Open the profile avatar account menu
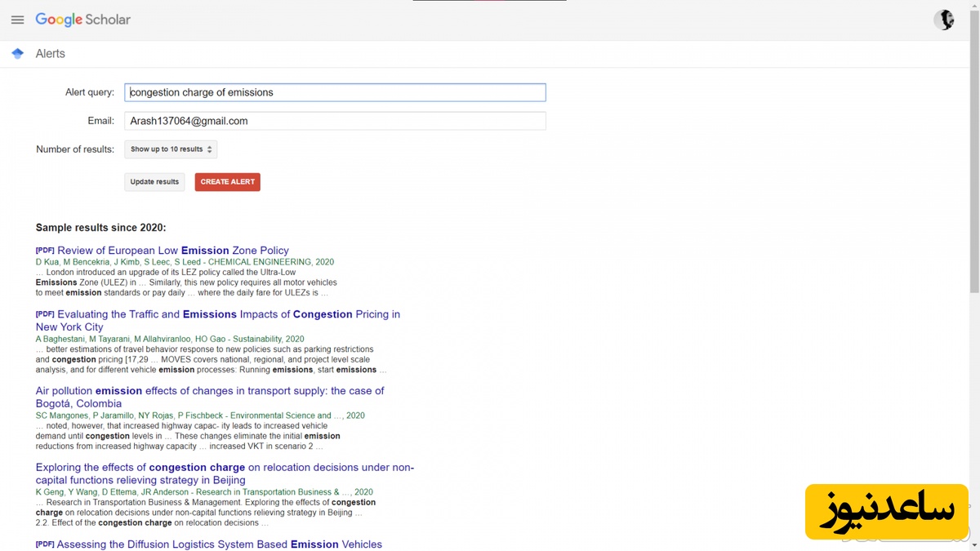The height and width of the screenshot is (551, 980). (x=944, y=20)
